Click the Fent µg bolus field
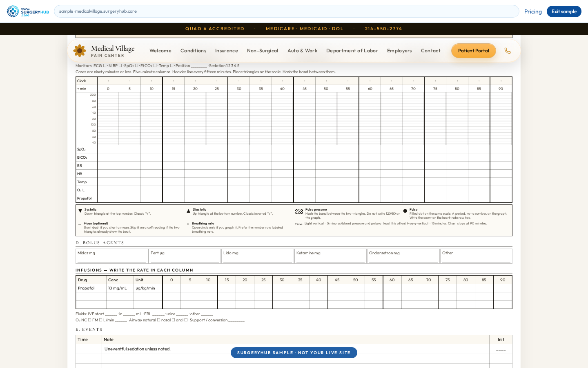The image size is (588, 368). click(185, 256)
